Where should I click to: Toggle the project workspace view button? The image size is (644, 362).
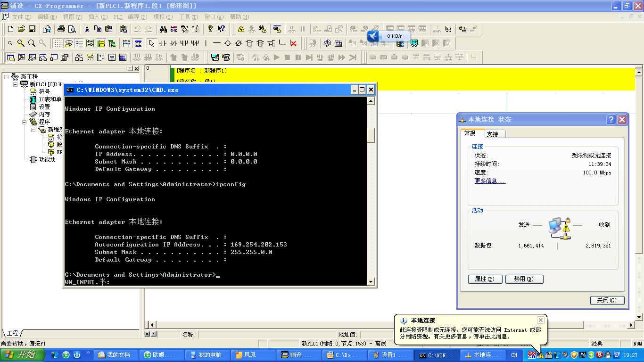click(10, 58)
